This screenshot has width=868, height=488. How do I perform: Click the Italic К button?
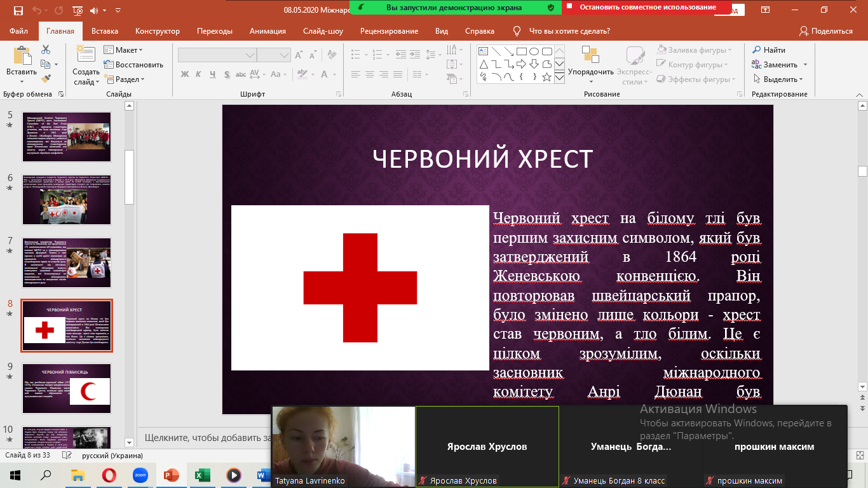point(200,74)
